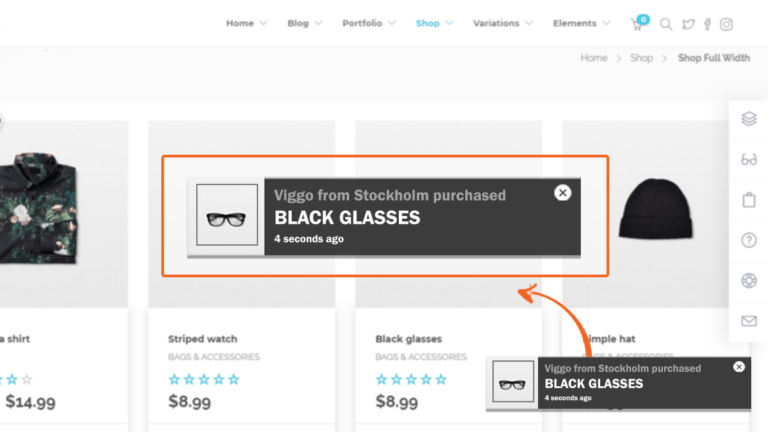Dismiss the small Black Glasses purchase notification
This screenshot has width=768, height=432.
(x=739, y=367)
